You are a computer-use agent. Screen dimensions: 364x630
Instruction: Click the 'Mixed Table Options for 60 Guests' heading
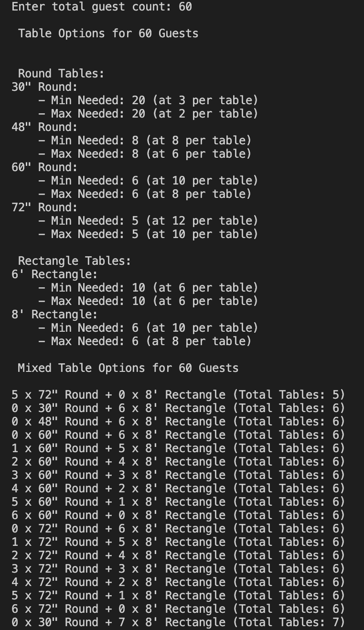coord(128,368)
